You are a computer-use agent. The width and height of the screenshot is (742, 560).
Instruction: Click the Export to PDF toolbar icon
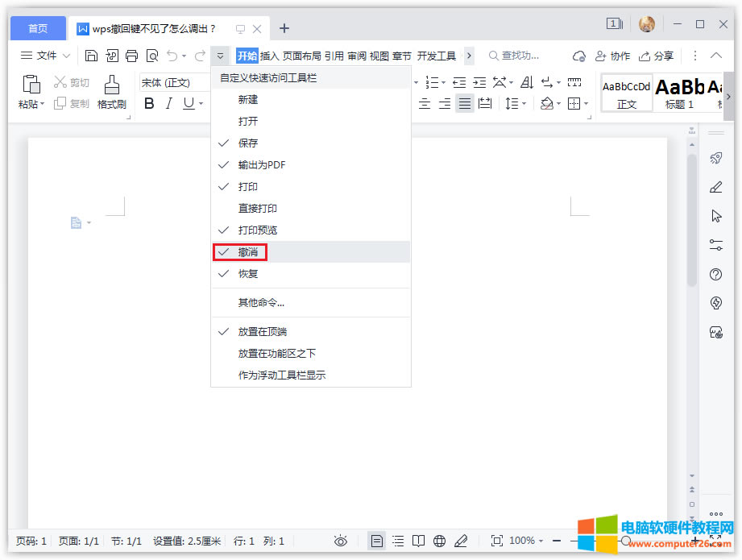pyautogui.click(x=112, y=56)
